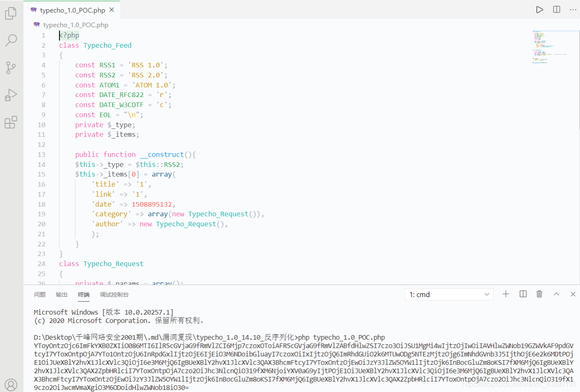Viewport: 580px width, 392px height.
Task: Switch to the 问题 panel tab
Action: coord(40,295)
